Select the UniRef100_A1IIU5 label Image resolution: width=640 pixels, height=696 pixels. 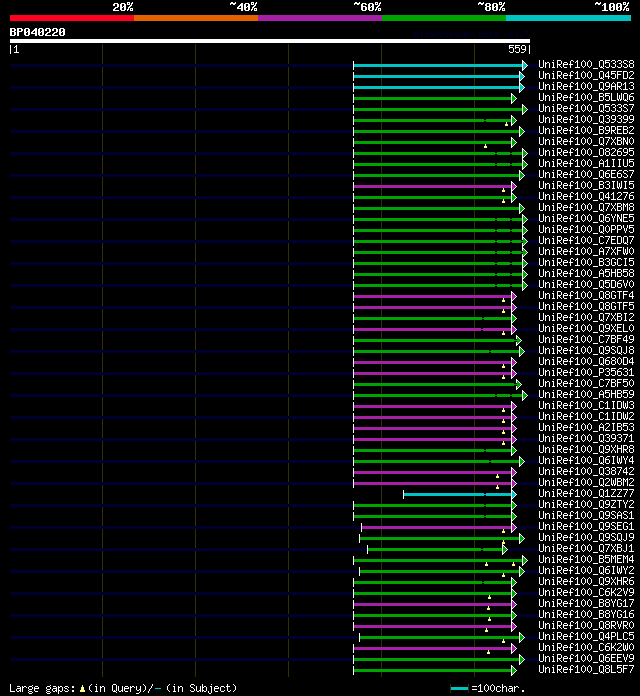coord(586,164)
